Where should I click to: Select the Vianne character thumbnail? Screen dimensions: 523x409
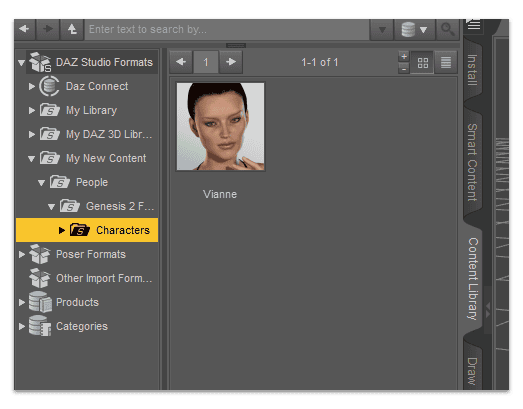(220, 127)
